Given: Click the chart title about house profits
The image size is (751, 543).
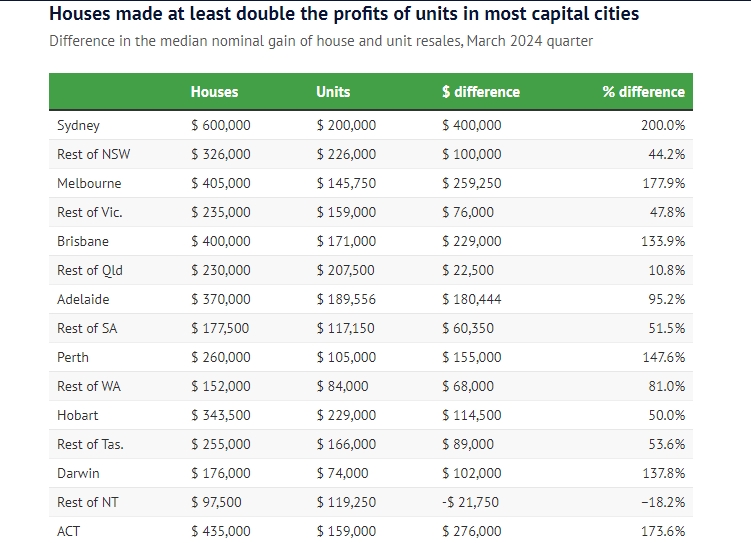Looking at the screenshot, I should tap(344, 15).
